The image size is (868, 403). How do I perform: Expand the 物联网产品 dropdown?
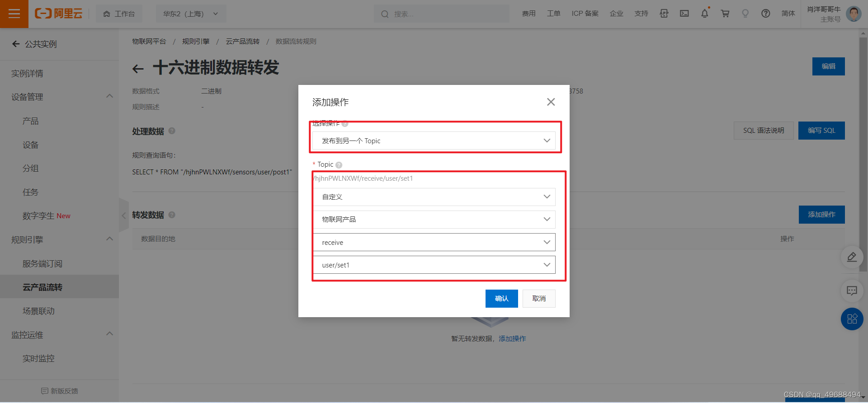click(434, 219)
